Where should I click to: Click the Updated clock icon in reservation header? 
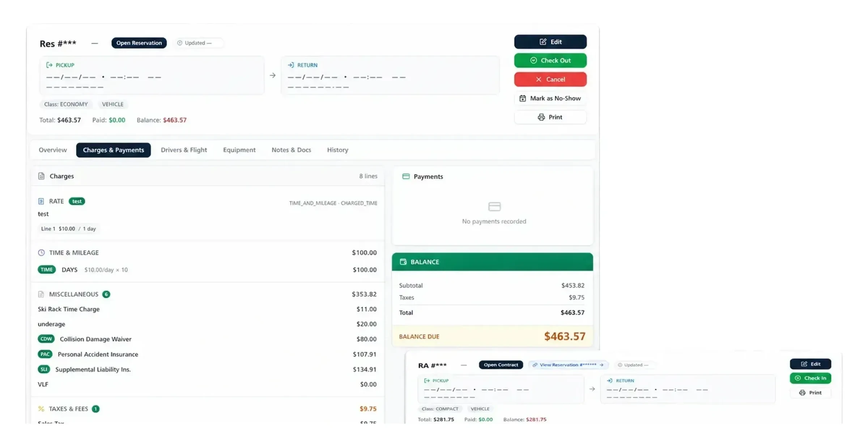(179, 43)
